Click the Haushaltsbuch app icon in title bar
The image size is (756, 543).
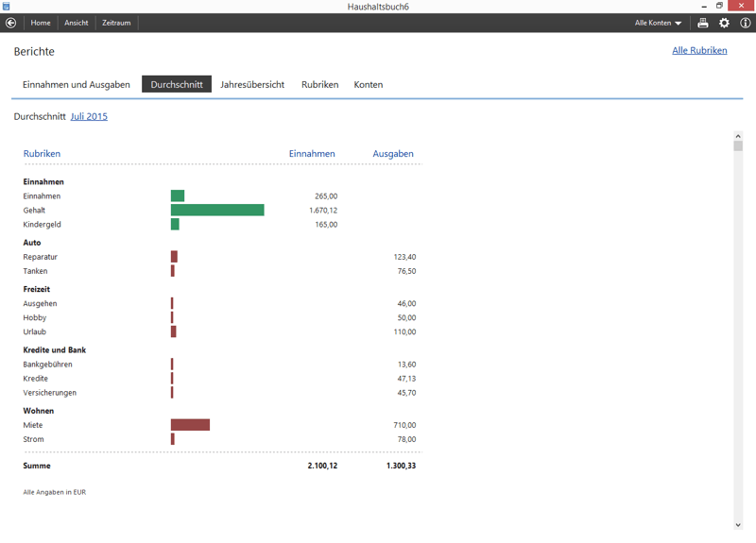[6, 6]
